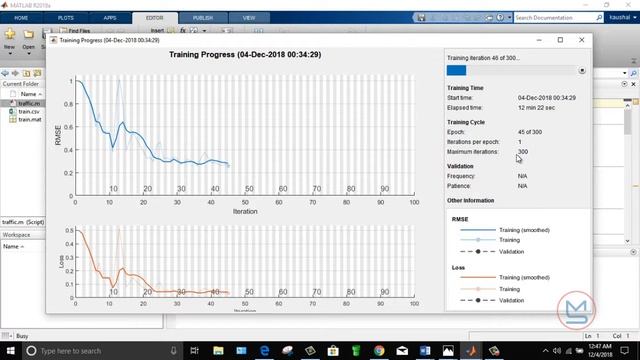This screenshot has height=360, width=640.
Task: Click the '12 min 22 sec' elapsed time value
Action: 536,108
